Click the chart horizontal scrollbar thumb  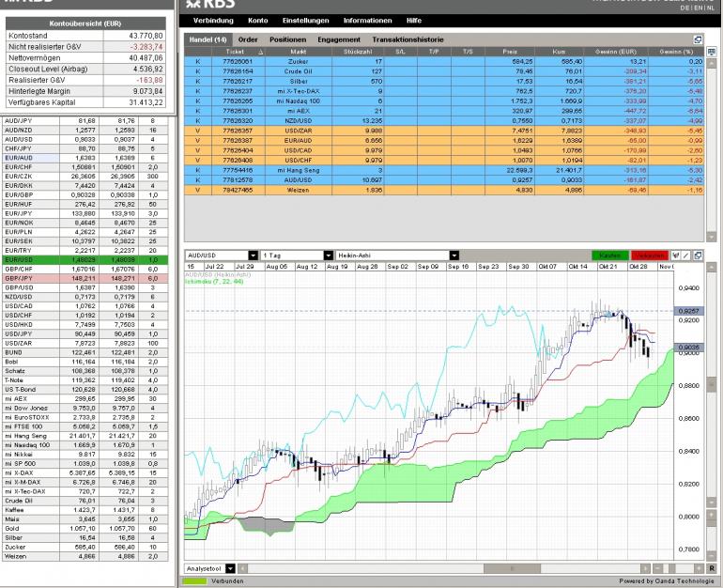(512, 568)
